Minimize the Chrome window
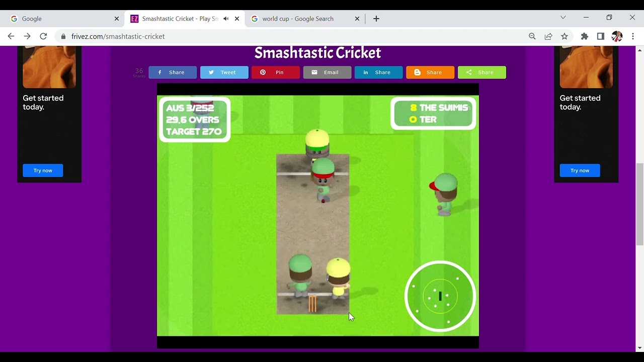644x362 pixels. point(586,18)
